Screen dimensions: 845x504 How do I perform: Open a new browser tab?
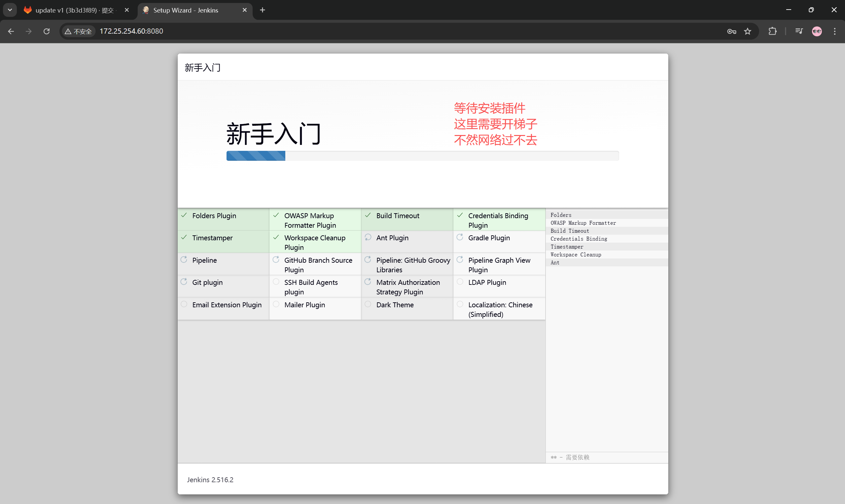pos(262,10)
